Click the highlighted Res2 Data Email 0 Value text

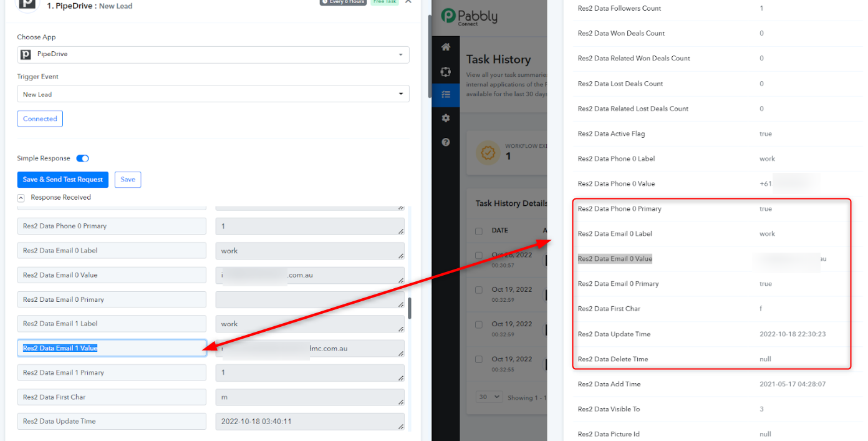coord(615,259)
